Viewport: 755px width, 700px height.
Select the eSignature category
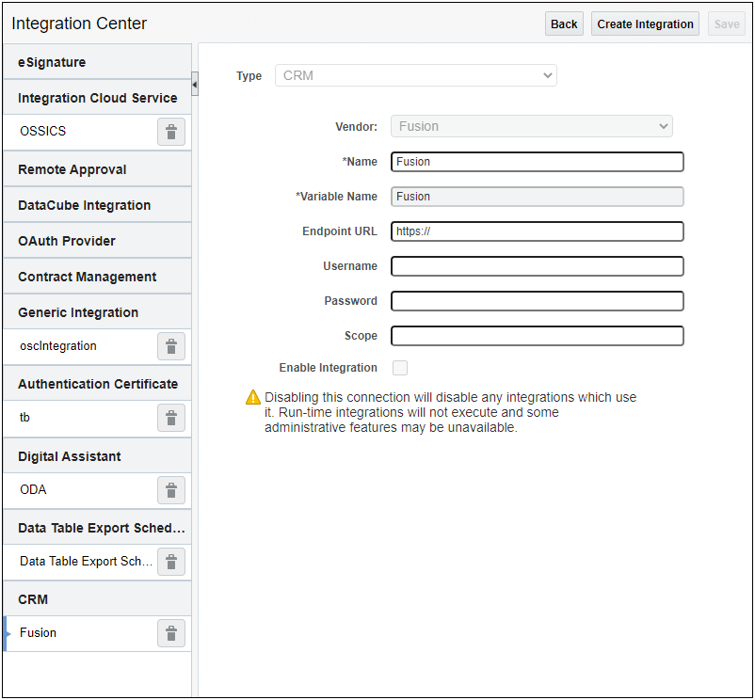coord(52,62)
